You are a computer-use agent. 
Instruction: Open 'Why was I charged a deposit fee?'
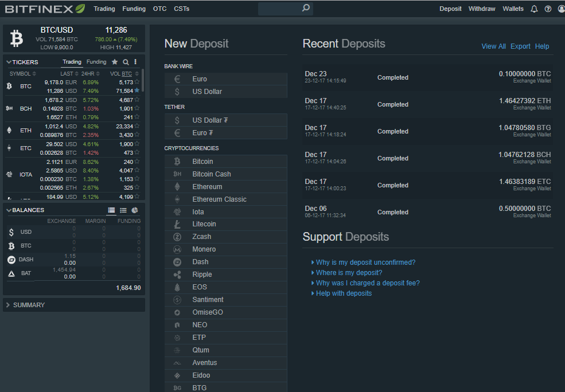(368, 283)
